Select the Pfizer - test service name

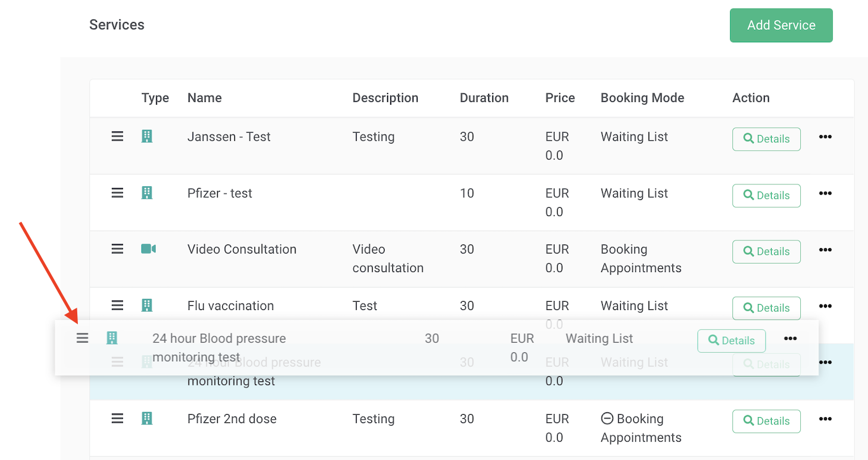(220, 193)
